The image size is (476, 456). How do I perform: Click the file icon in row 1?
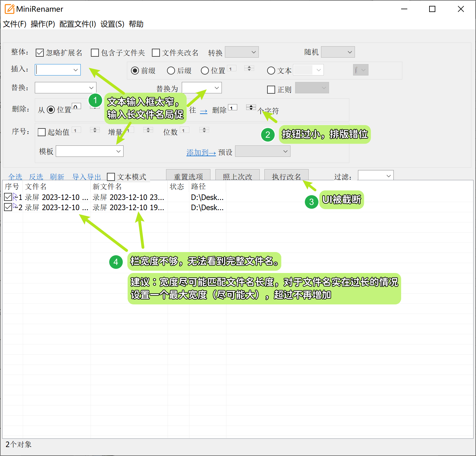pos(15,197)
